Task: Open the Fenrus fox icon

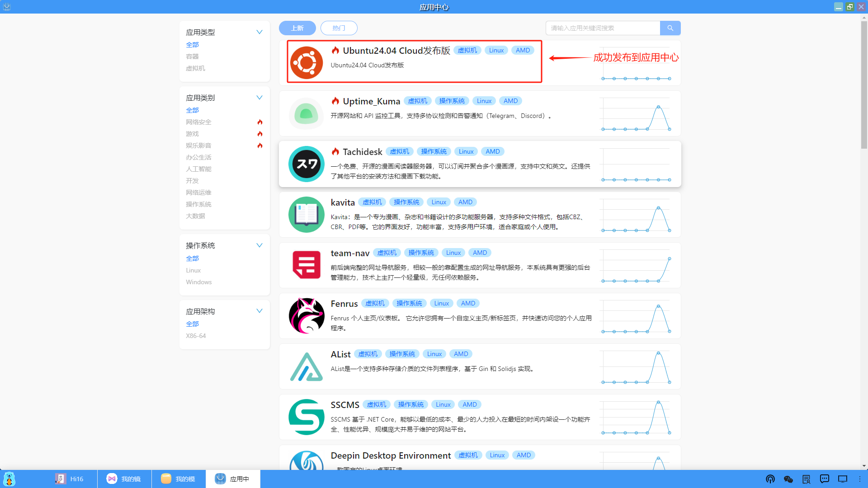Action: coord(306,316)
